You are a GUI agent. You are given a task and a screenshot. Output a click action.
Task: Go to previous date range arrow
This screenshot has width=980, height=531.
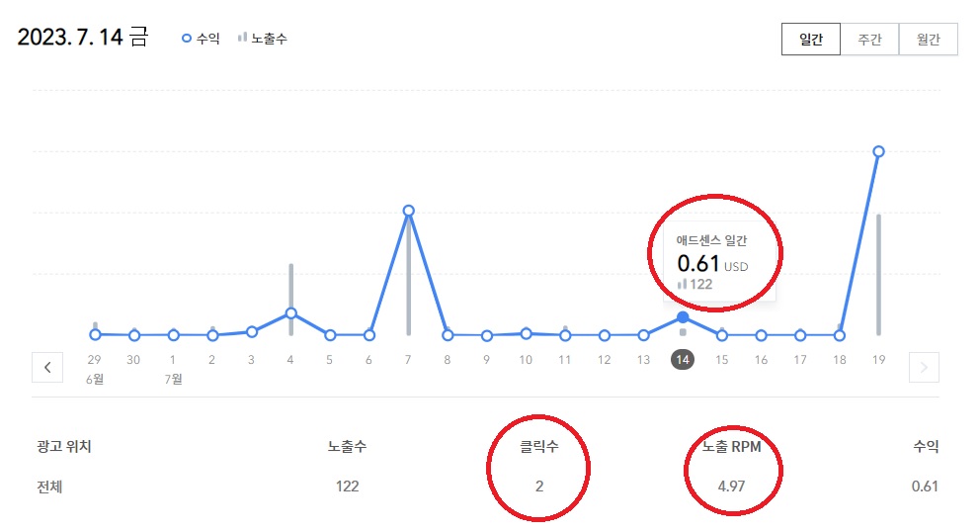(47, 367)
